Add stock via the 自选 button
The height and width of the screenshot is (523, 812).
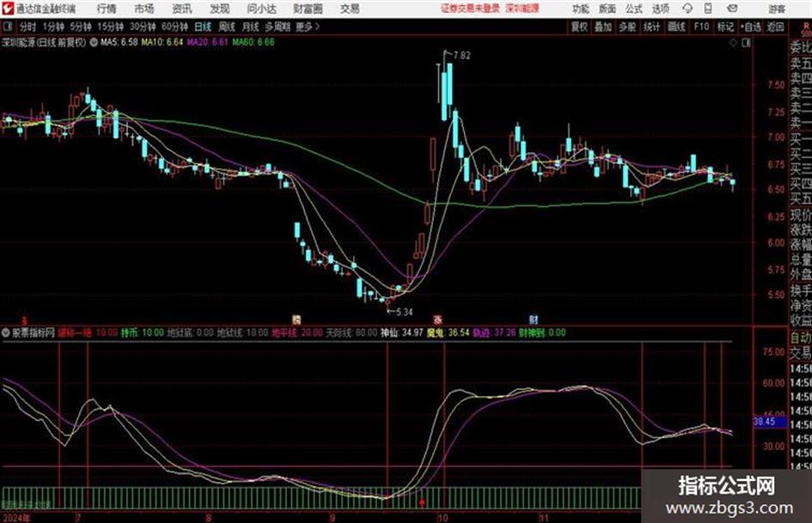click(751, 27)
